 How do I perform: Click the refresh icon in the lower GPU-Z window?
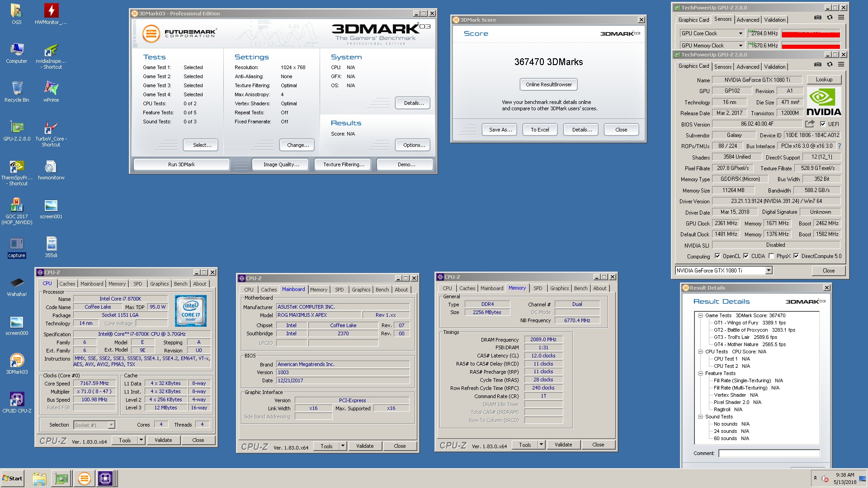(x=830, y=65)
